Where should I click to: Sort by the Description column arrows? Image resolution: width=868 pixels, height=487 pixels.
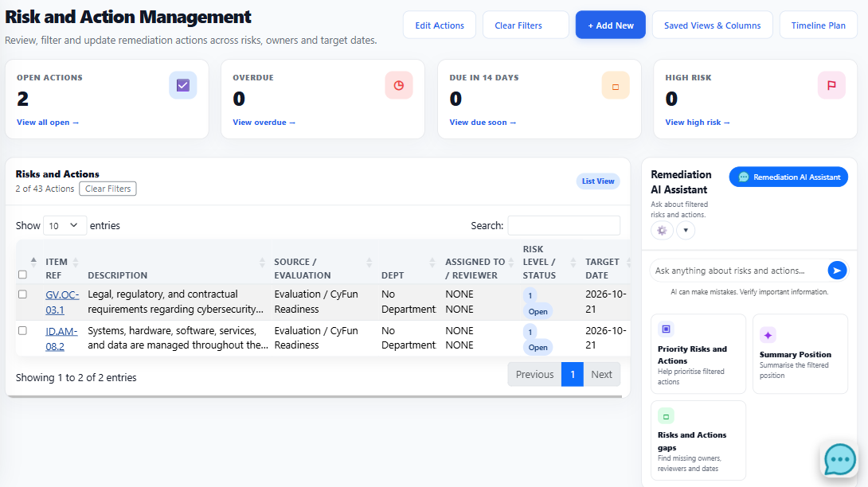(262, 263)
